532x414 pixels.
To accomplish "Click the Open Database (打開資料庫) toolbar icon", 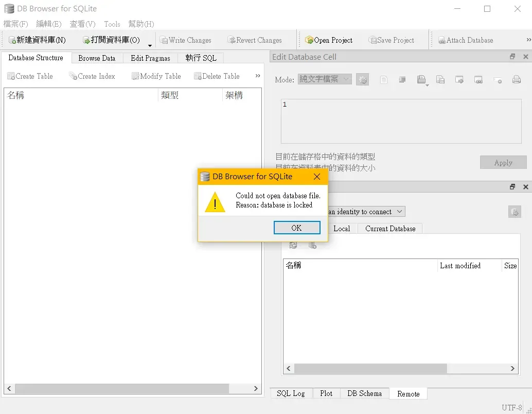I will pyautogui.click(x=86, y=40).
